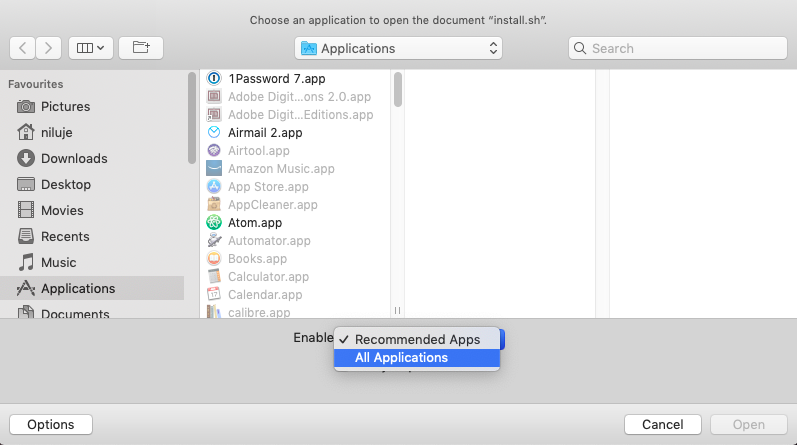This screenshot has width=797, height=445.
Task: Select the AppCleaner.app icon
Action: (x=214, y=204)
